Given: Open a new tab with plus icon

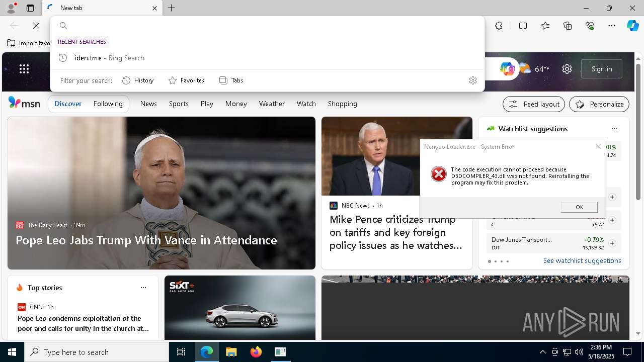Looking at the screenshot, I should click(x=172, y=8).
